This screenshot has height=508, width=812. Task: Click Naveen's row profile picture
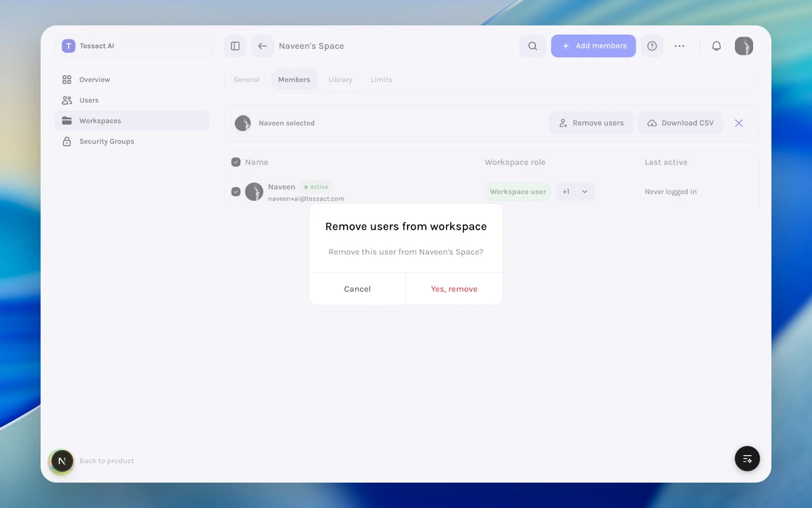click(x=254, y=192)
